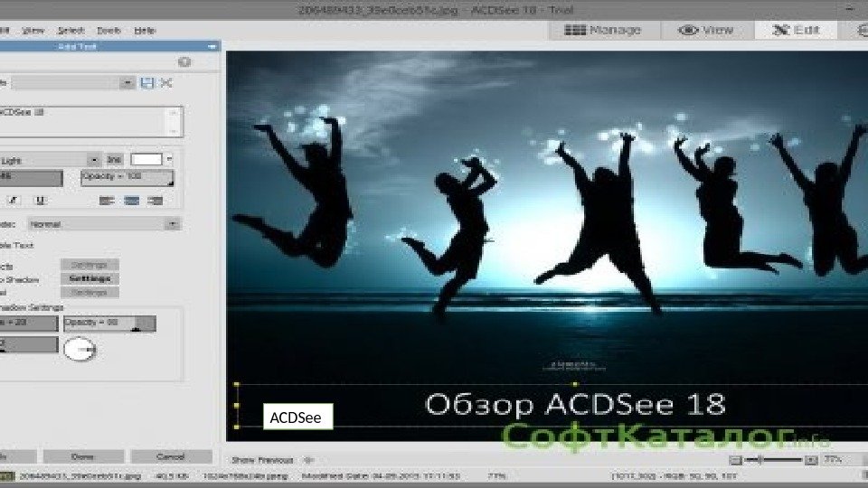Click the help icon in Add Text panel

pyautogui.click(x=184, y=62)
